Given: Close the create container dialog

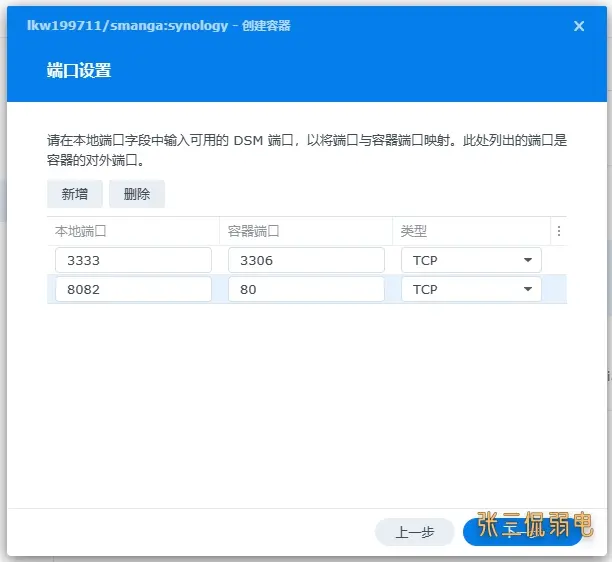Looking at the screenshot, I should coord(579,26).
